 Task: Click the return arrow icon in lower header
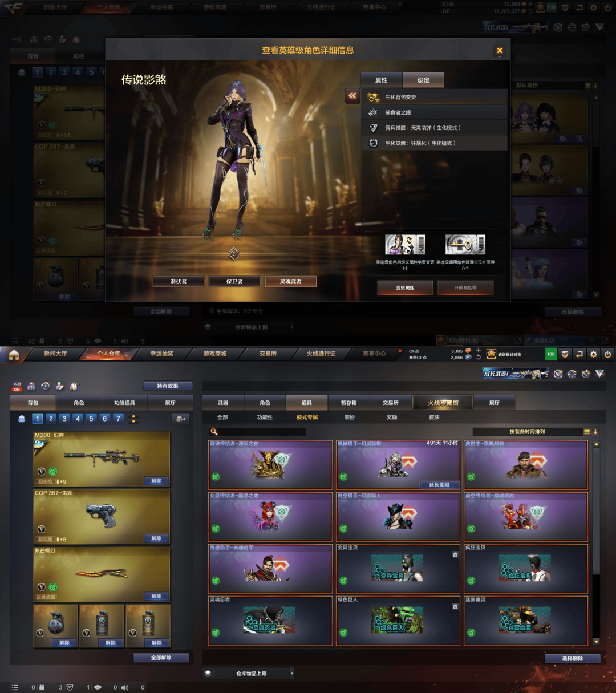[x=579, y=354]
